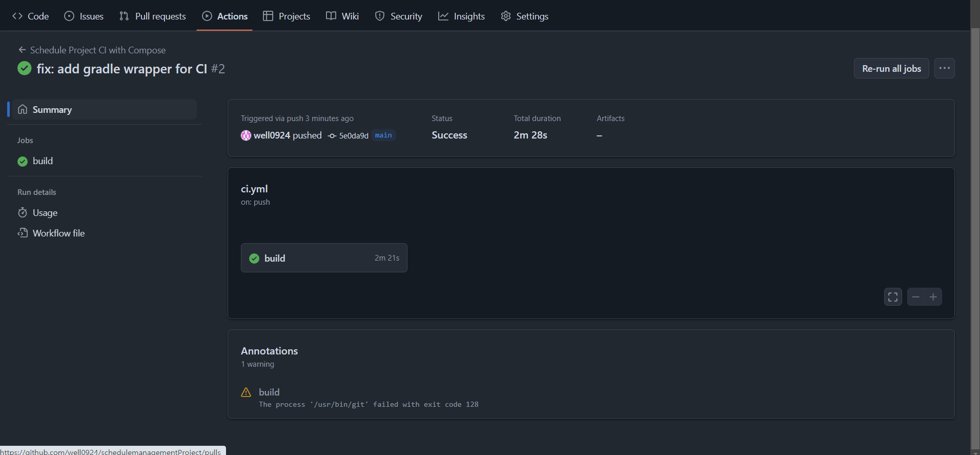
Task: Open well0924 user profile link
Action: click(x=272, y=135)
